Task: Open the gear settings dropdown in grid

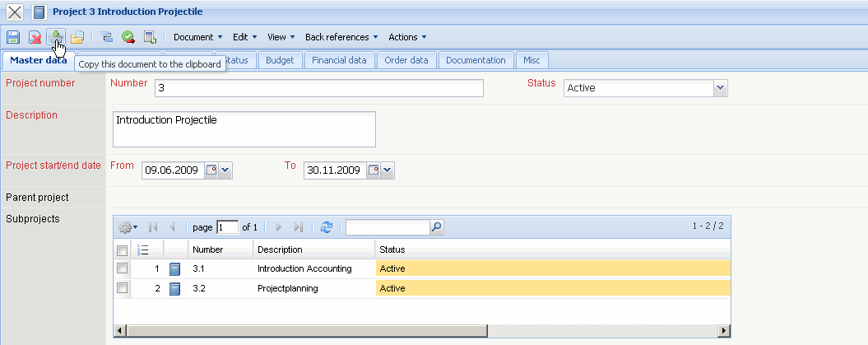Action: (x=128, y=226)
